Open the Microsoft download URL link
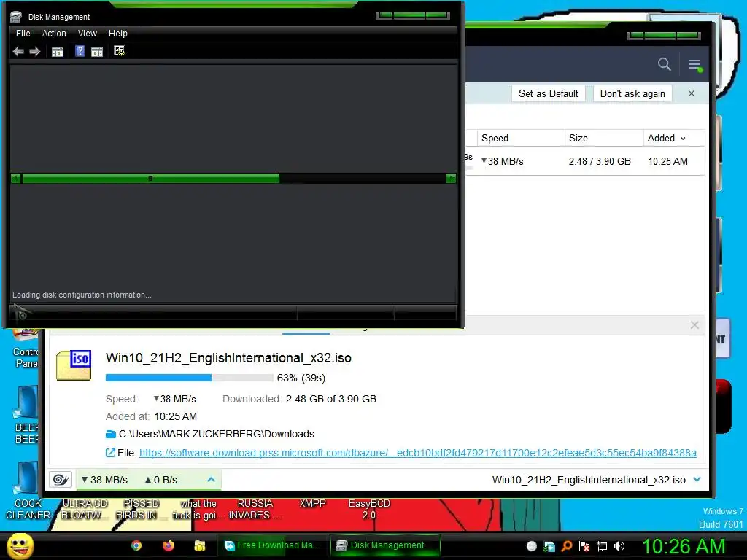This screenshot has height=560, width=747. (418, 453)
